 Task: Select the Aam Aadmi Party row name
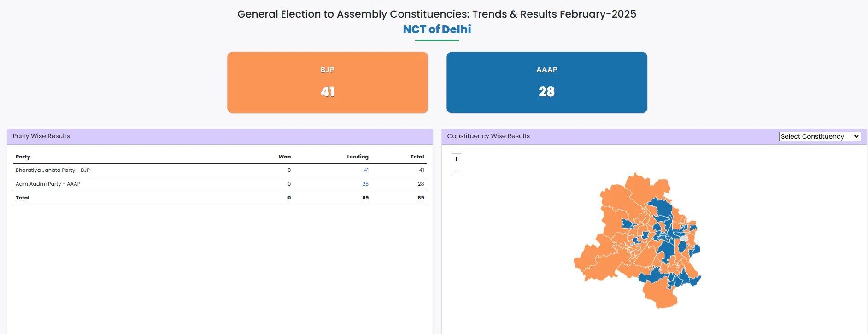pos(48,184)
